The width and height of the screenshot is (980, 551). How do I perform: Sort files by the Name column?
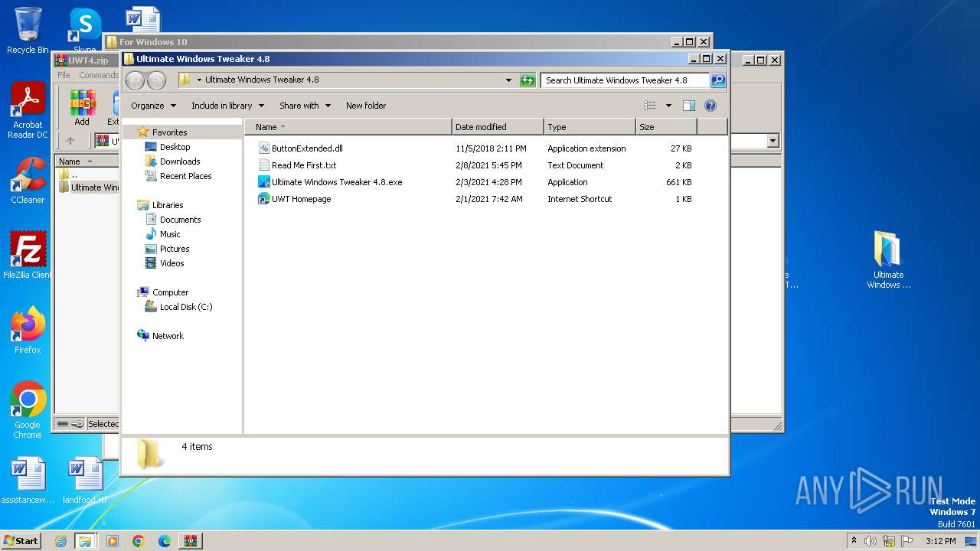pyautogui.click(x=348, y=127)
